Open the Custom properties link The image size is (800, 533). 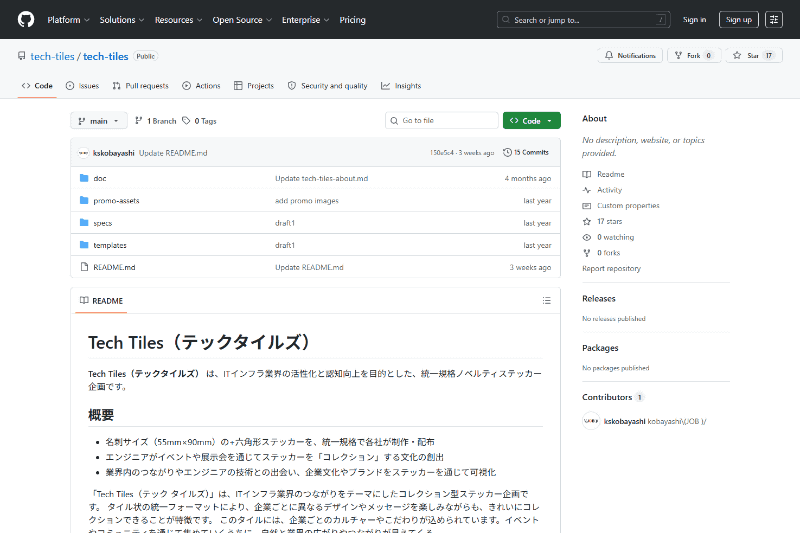tap(621, 206)
